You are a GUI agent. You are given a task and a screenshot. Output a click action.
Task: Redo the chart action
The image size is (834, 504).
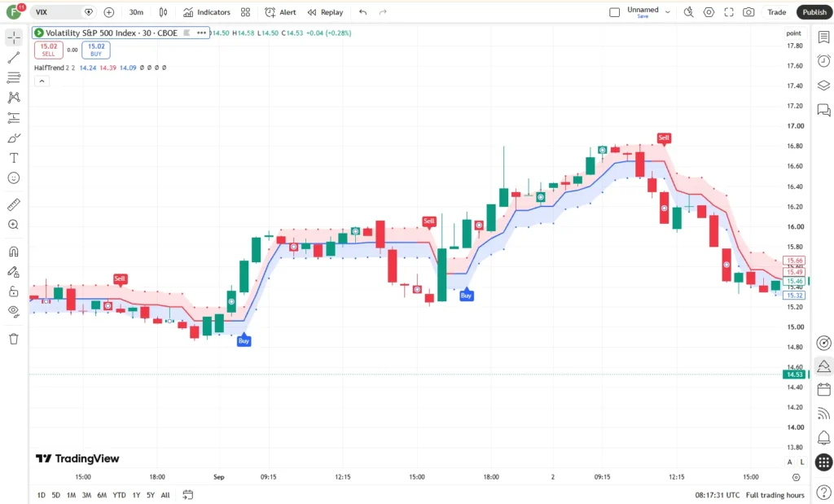[383, 12]
